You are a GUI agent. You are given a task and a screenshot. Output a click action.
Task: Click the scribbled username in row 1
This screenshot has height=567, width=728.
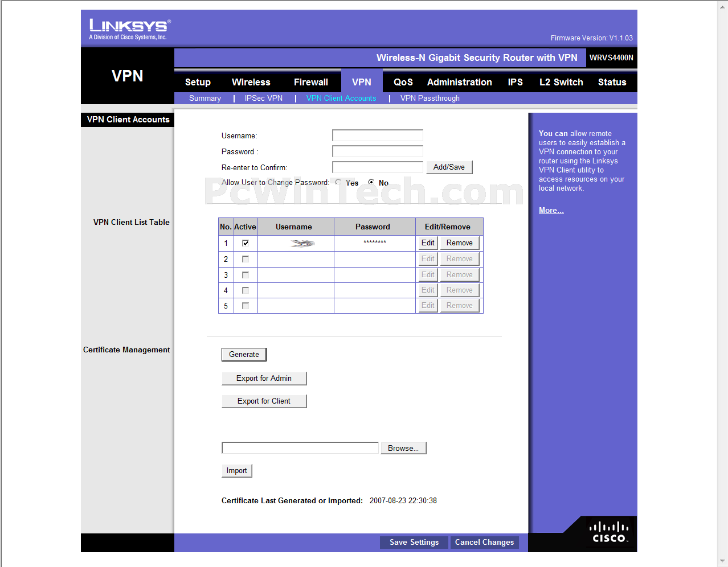302,243
